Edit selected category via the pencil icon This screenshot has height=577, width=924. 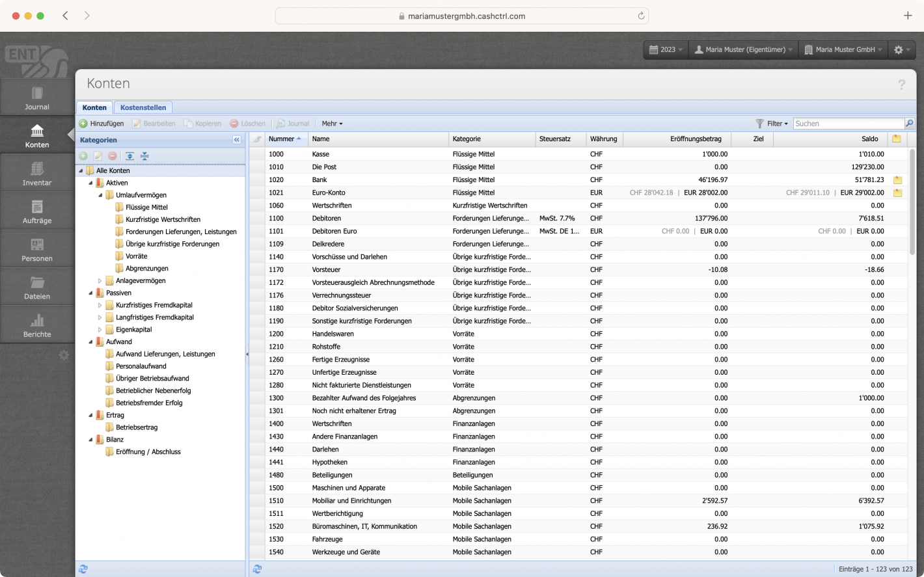click(x=96, y=156)
